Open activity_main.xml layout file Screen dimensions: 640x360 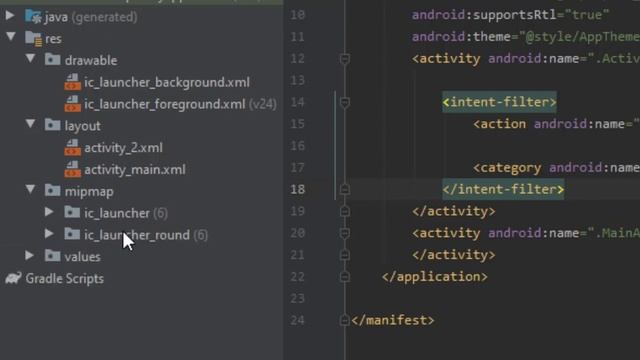point(135,170)
